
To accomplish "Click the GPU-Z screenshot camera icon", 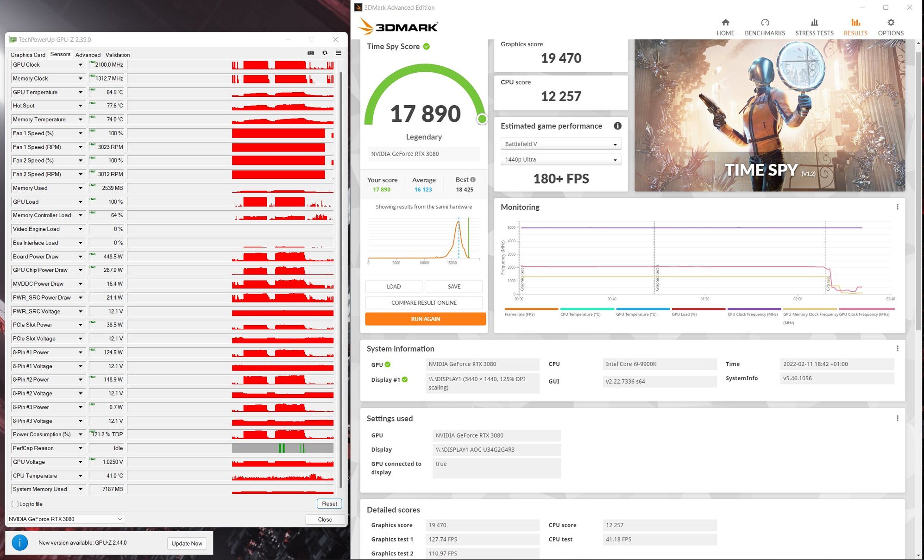I will [x=311, y=53].
